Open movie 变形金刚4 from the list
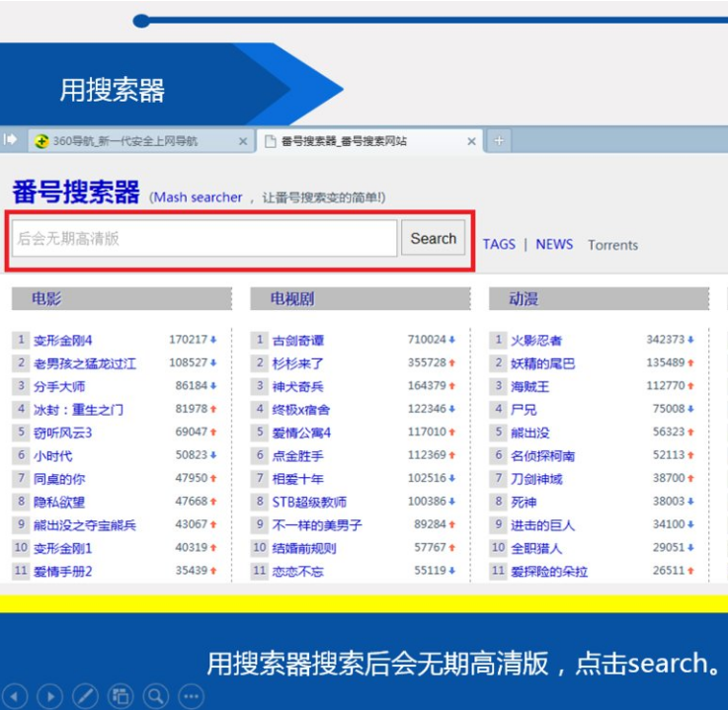The height and width of the screenshot is (710, 728). (63, 341)
